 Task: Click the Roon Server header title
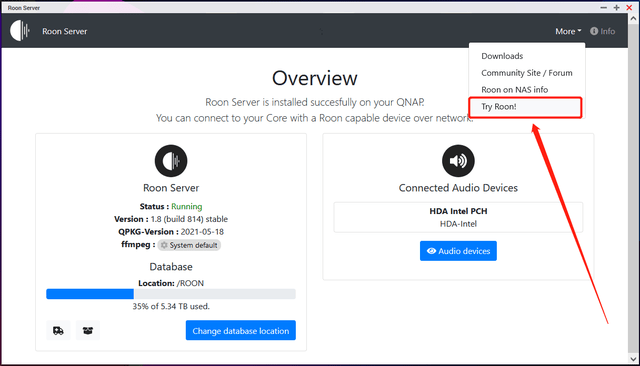tap(64, 31)
